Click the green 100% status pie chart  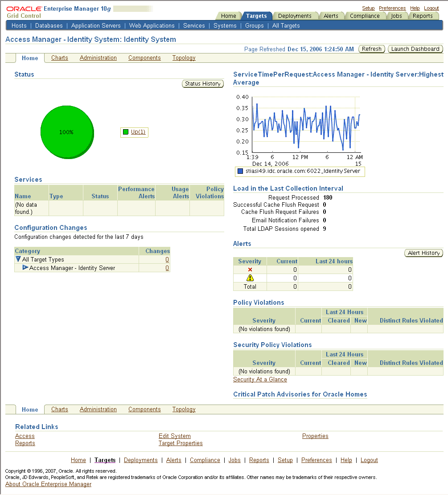67,132
